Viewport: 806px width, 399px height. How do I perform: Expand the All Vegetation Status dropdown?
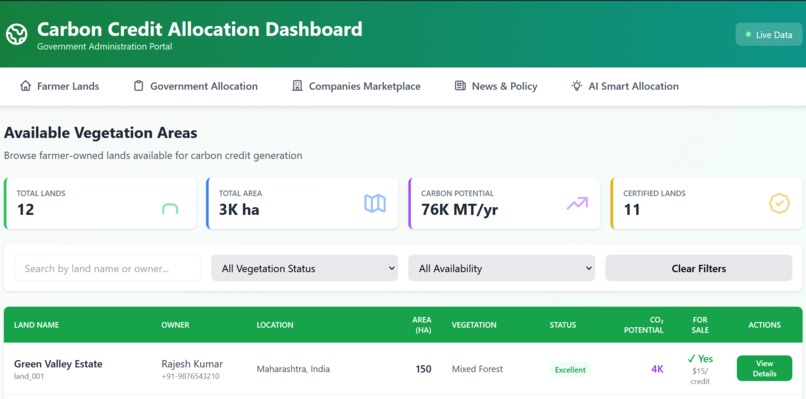(x=304, y=268)
